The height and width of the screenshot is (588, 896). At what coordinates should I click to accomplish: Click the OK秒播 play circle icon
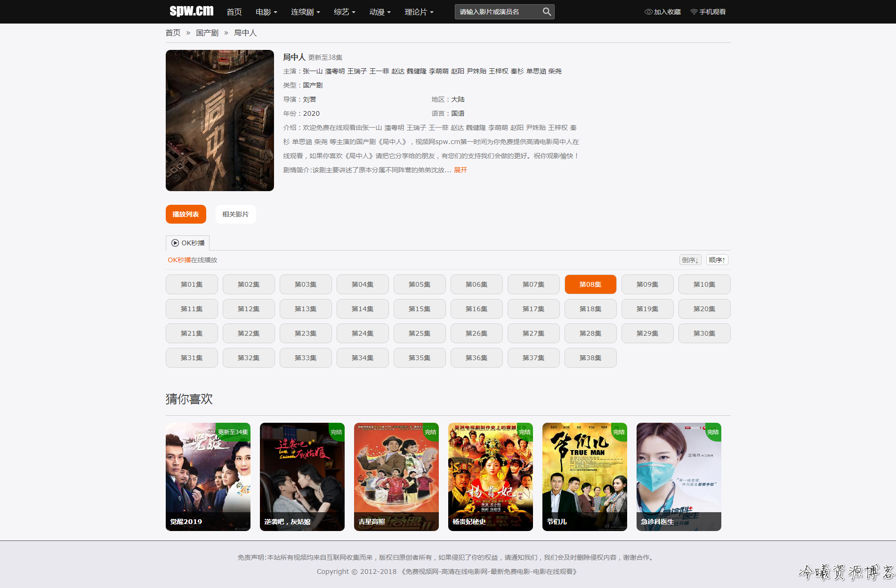(x=175, y=243)
